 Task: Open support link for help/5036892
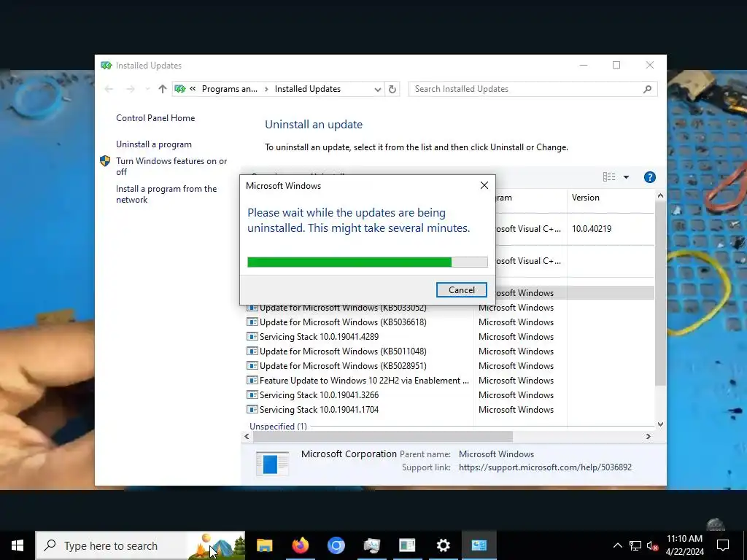tap(545, 467)
